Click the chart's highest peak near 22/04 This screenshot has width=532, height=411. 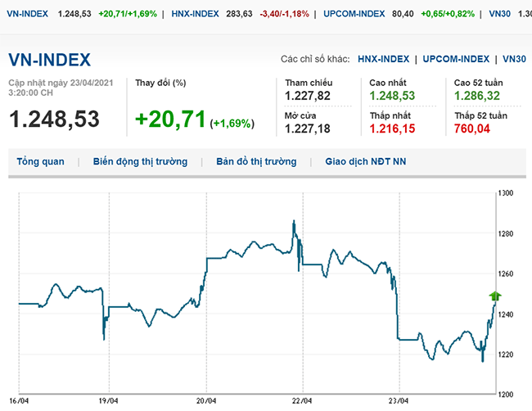[x=293, y=221]
